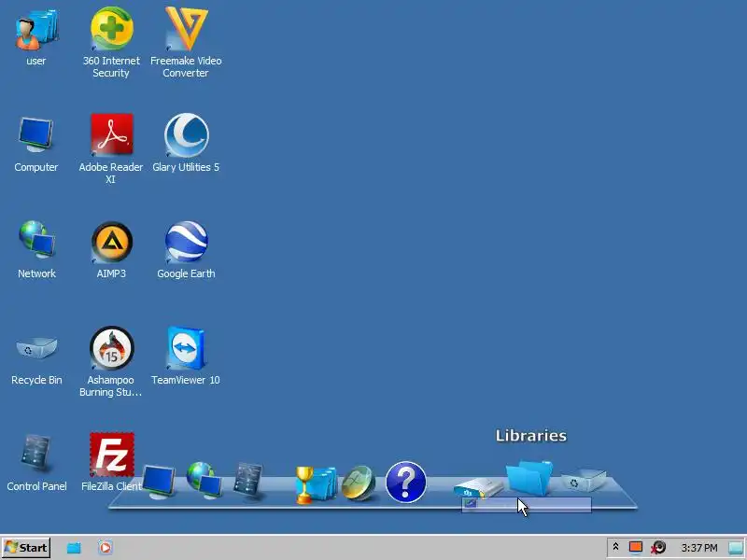Launch FileZilla Client shortcut
The width and height of the screenshot is (747, 560).
click(112, 455)
